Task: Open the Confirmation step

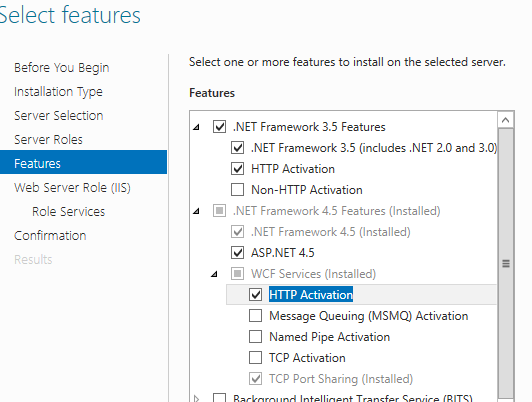Action: tap(50, 236)
